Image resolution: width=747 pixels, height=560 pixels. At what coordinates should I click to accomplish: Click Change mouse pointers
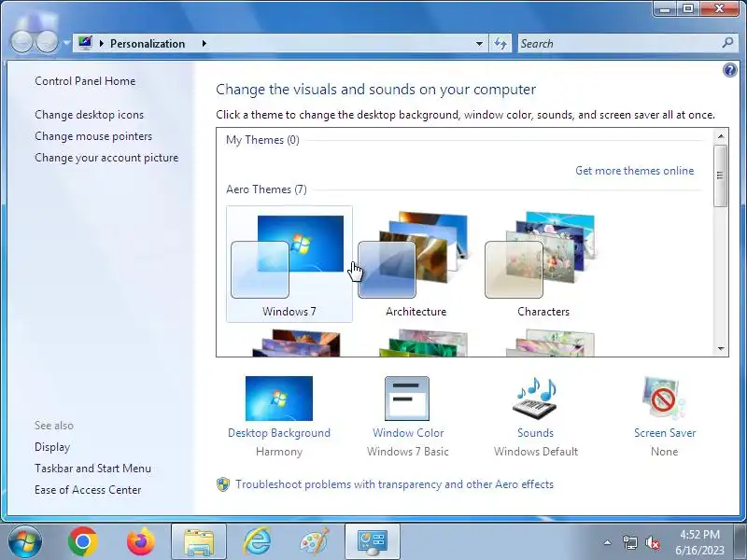tap(93, 136)
